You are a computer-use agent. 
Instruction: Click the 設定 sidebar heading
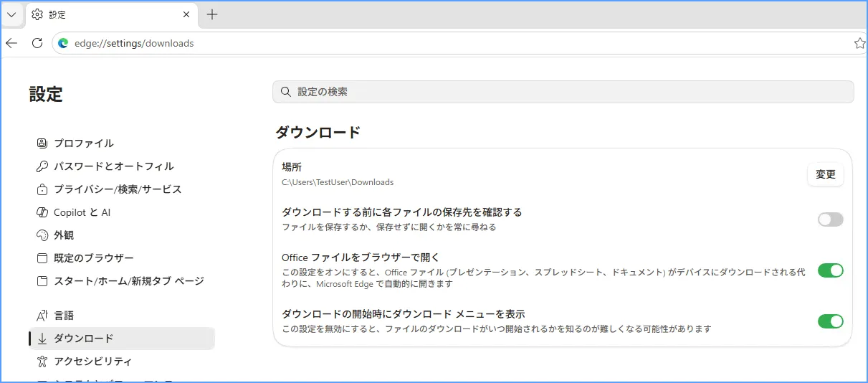pos(46,94)
